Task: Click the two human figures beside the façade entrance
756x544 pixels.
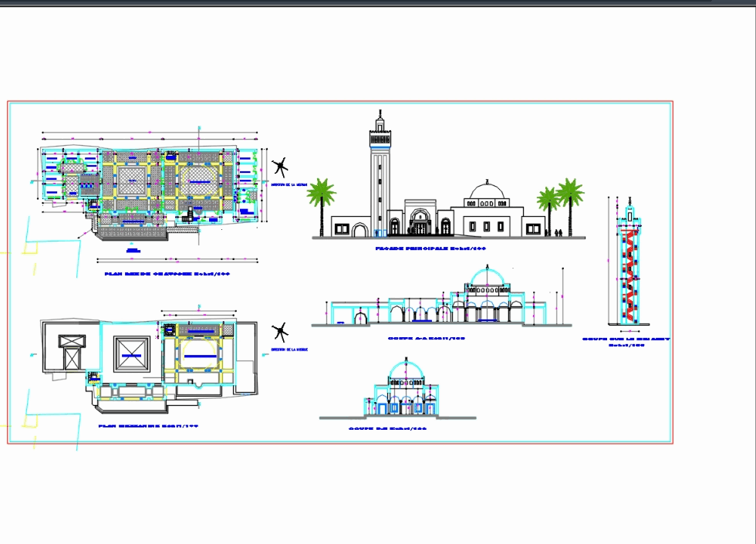Action: pyautogui.click(x=559, y=231)
